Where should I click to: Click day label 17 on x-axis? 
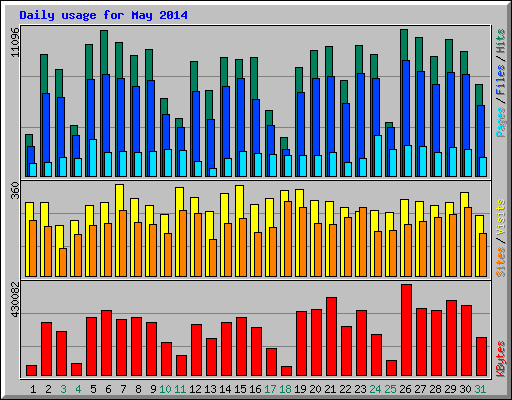click(x=270, y=389)
